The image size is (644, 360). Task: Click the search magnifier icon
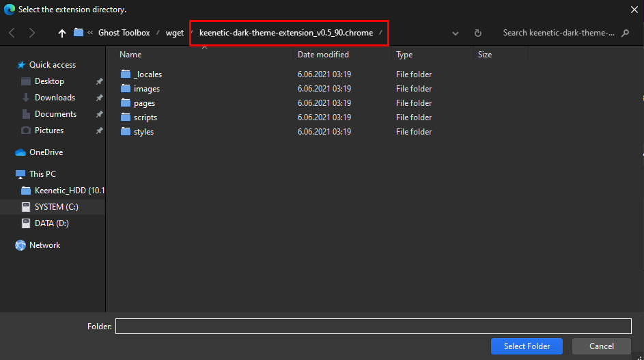point(625,33)
